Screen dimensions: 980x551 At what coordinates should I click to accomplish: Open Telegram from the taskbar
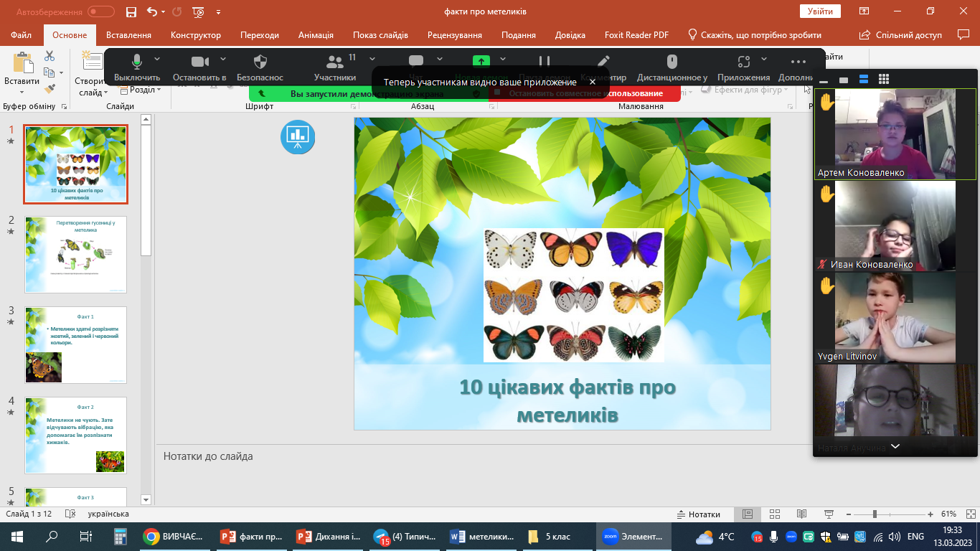point(405,537)
